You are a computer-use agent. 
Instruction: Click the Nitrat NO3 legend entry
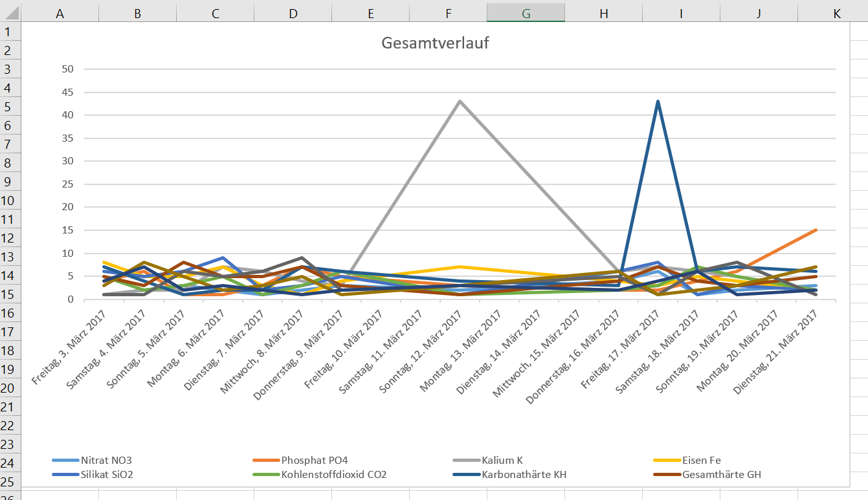tap(92, 461)
